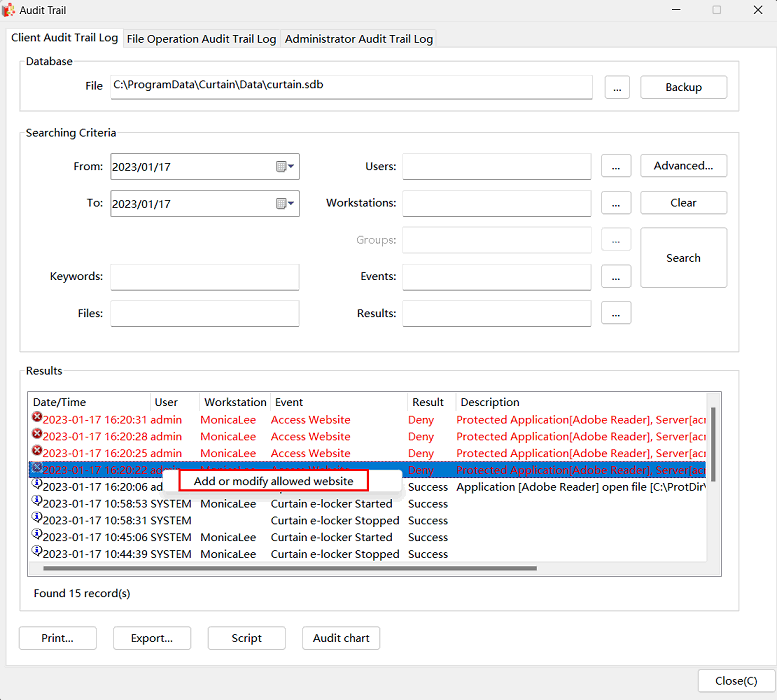Open Events picker ellipsis button
777x700 pixels.
tap(616, 276)
